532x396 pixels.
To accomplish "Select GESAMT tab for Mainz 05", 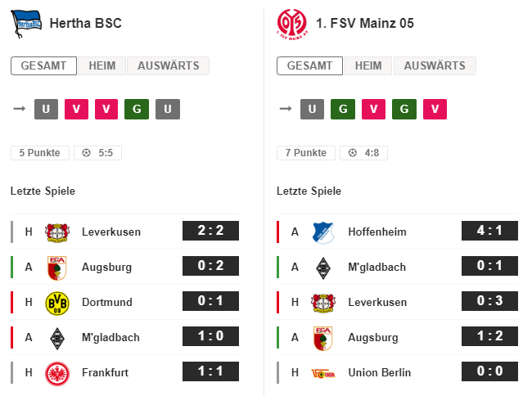I will [x=309, y=65].
